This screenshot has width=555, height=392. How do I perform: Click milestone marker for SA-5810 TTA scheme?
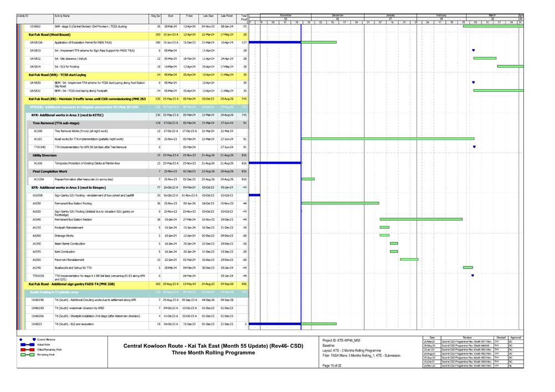[473, 50]
